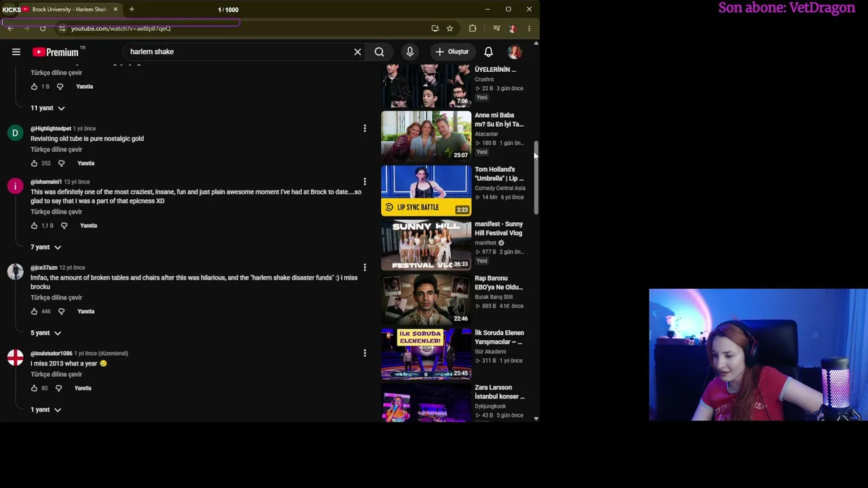Visit the Burak Barış Still channel
Image resolution: width=868 pixels, height=488 pixels.
tap(494, 297)
